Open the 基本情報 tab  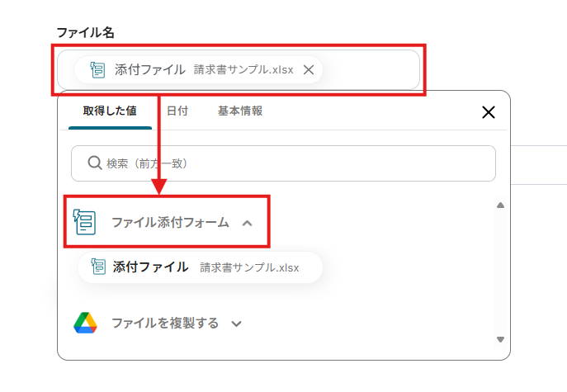click(x=239, y=111)
